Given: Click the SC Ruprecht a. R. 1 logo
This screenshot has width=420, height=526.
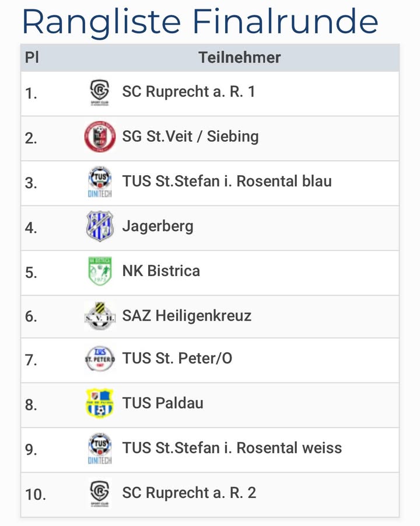Looking at the screenshot, I should pos(99,92).
